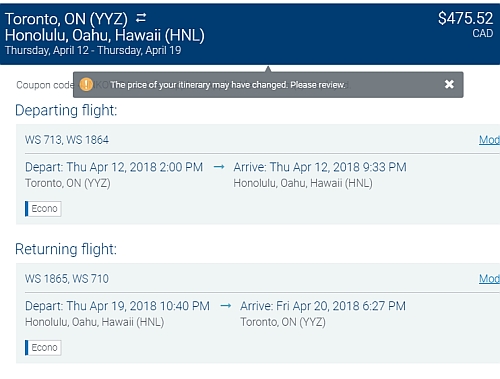Screen dimensions: 500x379
Task: Click the Depart Thu Apr 12 2:00 PM time
Action: coord(114,167)
